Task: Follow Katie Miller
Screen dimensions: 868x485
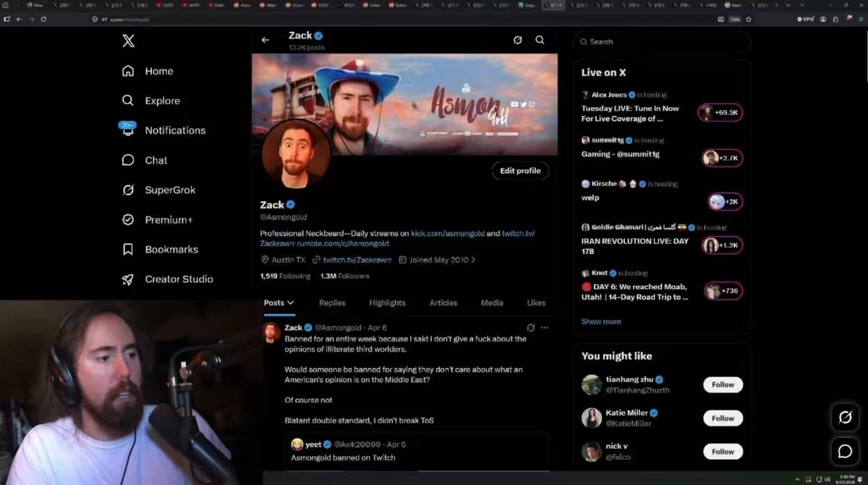Action: 723,418
